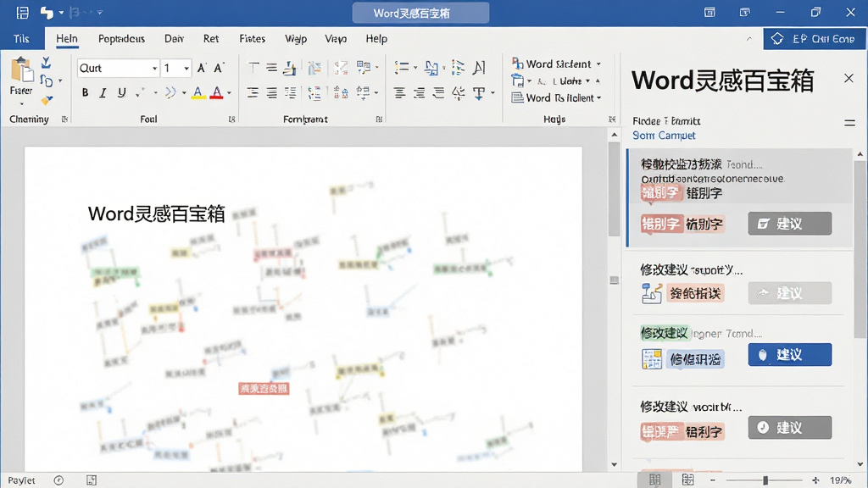
Task: Click the bullet list icon
Action: click(x=401, y=68)
